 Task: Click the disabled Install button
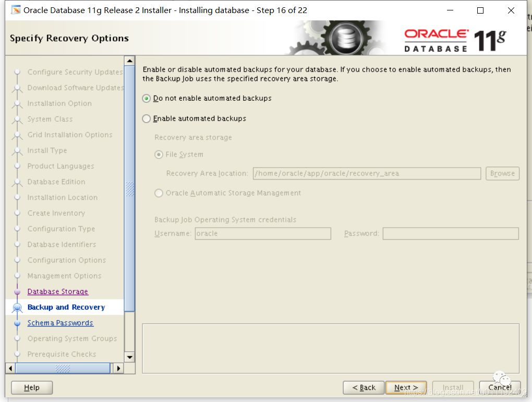tap(453, 387)
